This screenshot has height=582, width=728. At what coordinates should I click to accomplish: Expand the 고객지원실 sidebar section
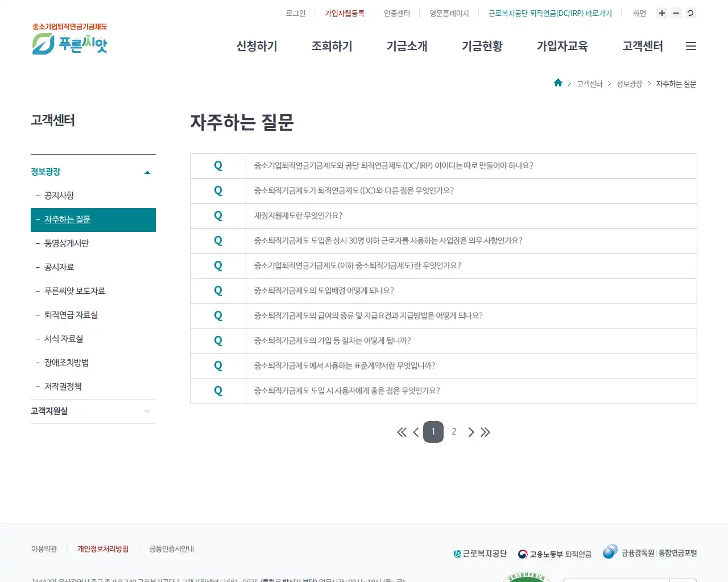pos(147,411)
